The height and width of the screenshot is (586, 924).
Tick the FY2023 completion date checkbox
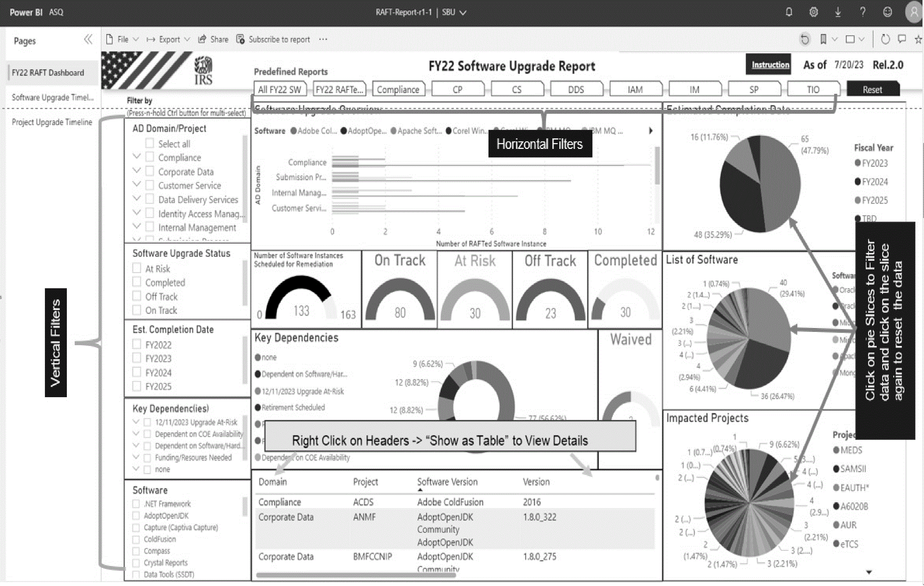[137, 358]
